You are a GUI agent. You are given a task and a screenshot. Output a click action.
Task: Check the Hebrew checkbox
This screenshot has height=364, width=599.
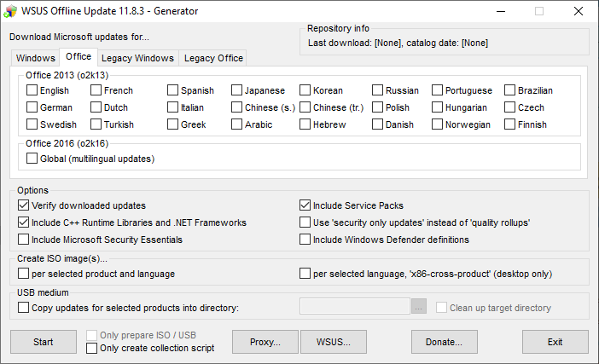305,124
